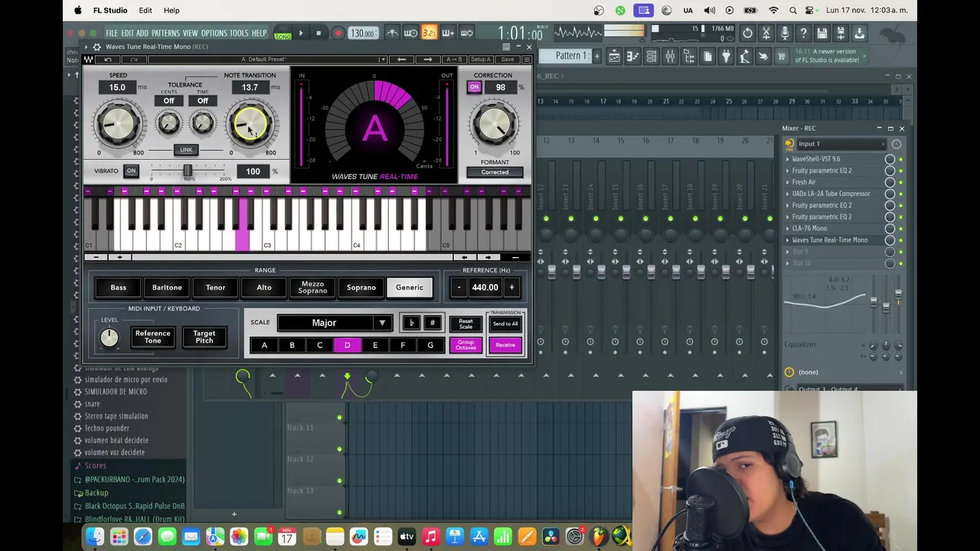
Task: Adjust the Speed knob
Action: [118, 126]
